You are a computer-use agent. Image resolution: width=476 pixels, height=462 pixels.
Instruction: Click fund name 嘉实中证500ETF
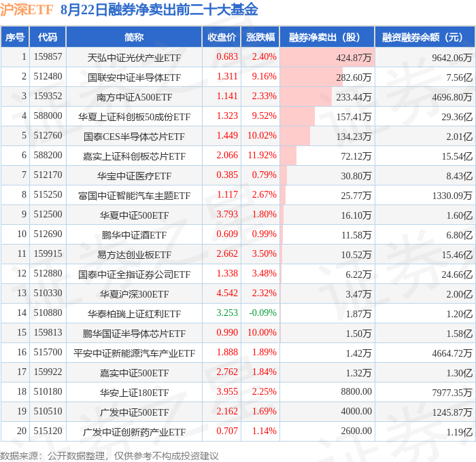click(134, 373)
